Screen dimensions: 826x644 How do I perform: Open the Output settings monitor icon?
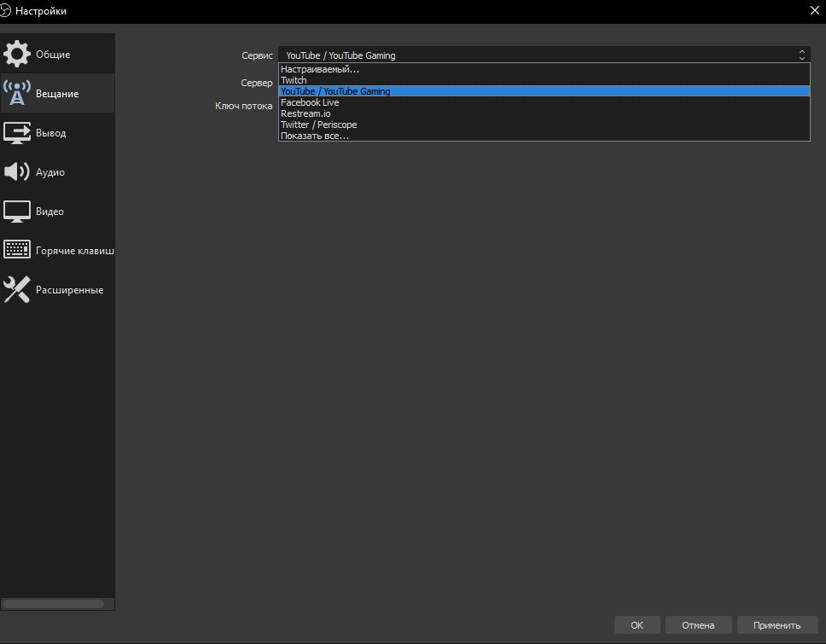pos(17,133)
